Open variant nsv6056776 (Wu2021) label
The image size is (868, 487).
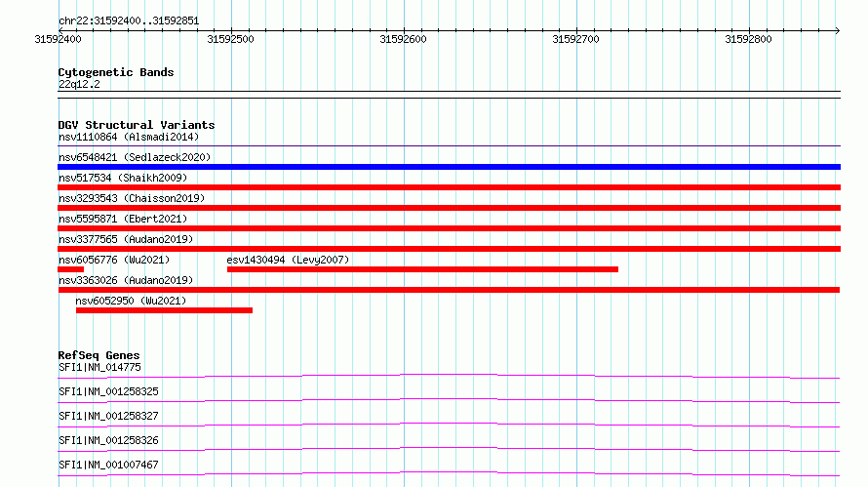[114, 260]
